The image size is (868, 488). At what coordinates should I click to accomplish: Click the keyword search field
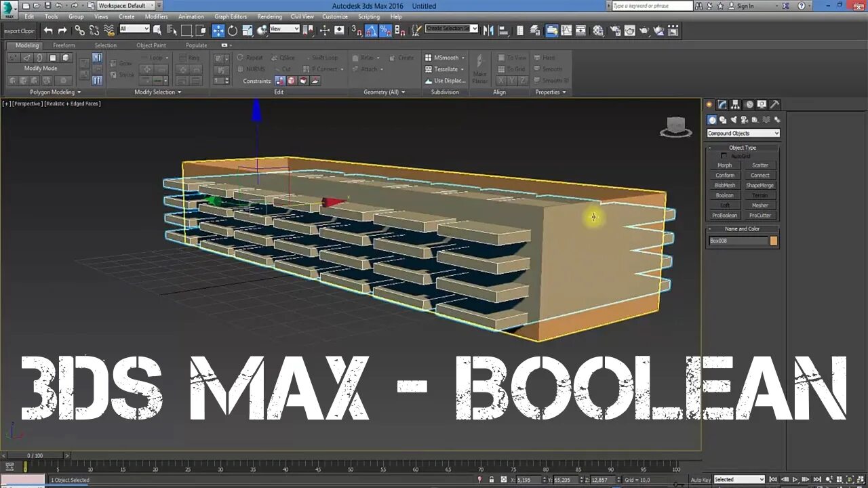click(652, 5)
